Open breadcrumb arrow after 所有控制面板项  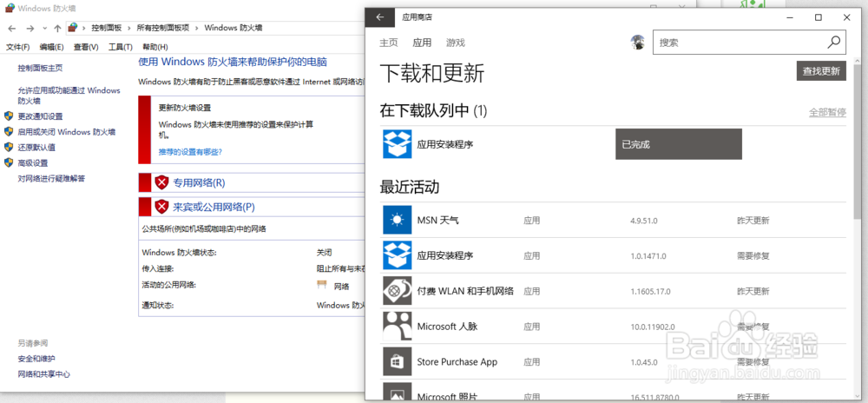197,28
